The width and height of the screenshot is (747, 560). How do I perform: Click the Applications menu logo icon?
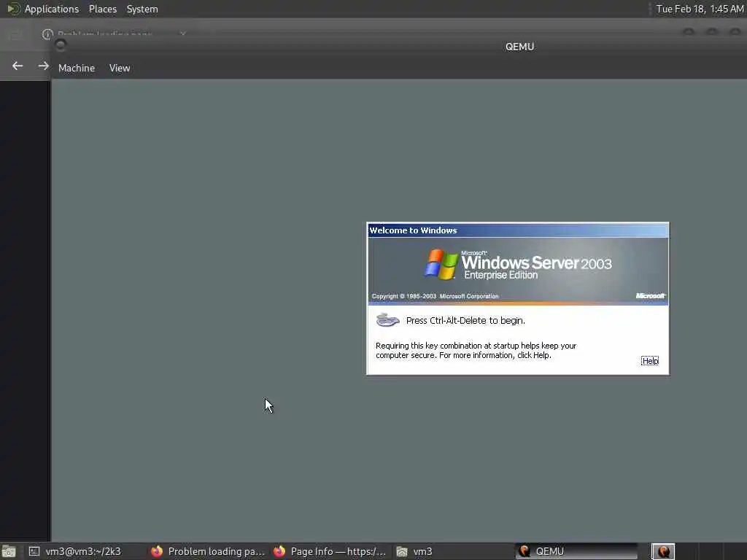(13, 9)
